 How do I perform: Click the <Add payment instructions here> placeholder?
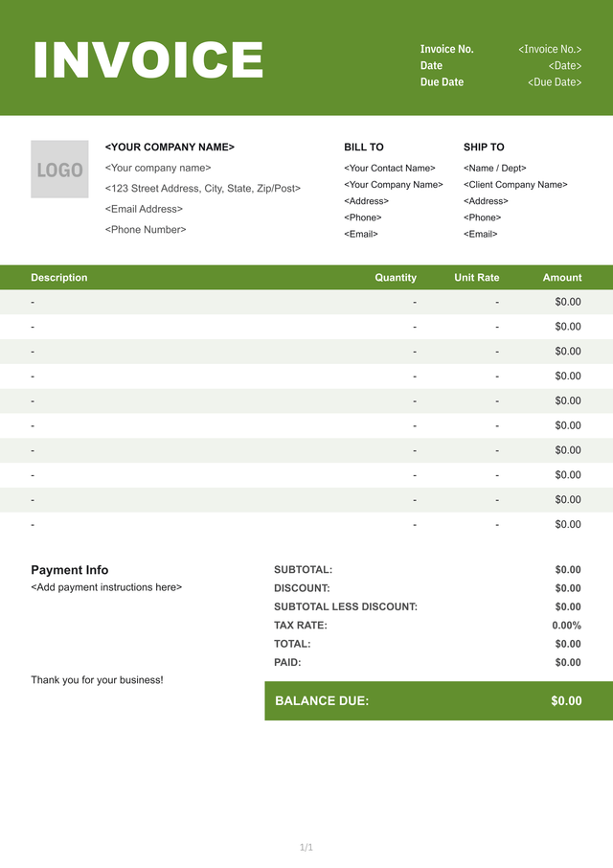106,587
